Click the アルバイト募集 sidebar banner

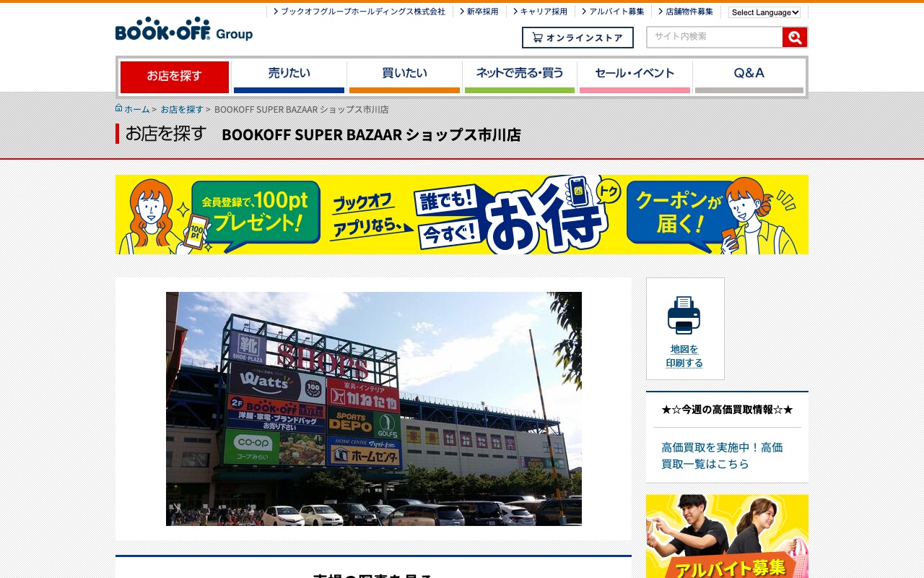point(727,536)
